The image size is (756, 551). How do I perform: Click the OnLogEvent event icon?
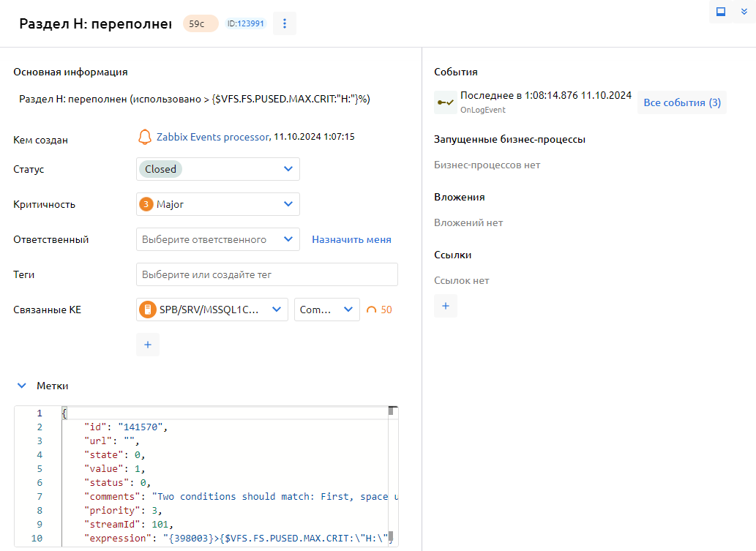[444, 102]
